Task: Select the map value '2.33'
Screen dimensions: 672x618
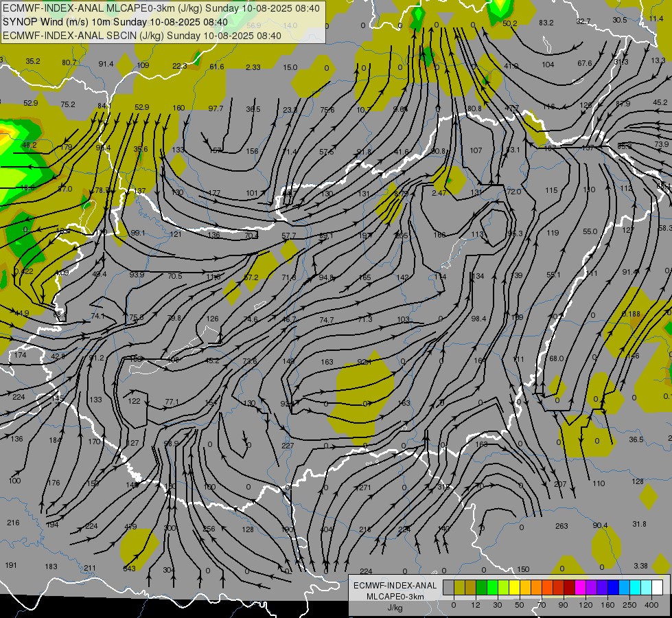Action: [x=253, y=67]
